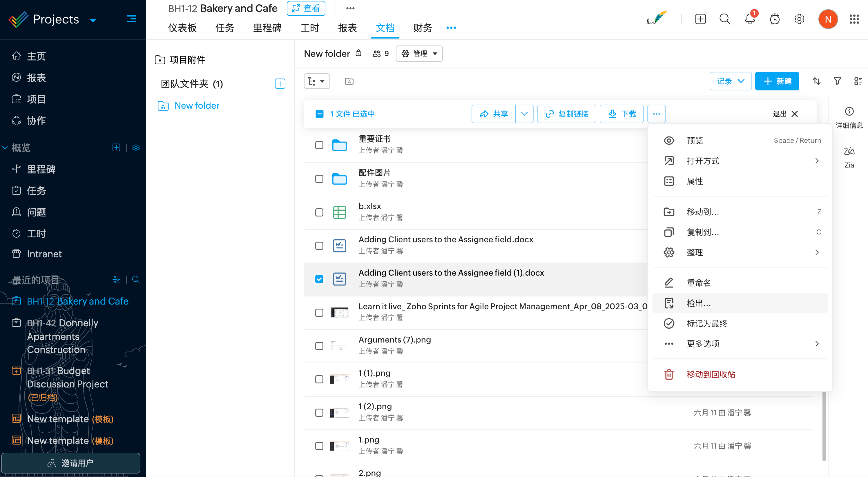
Task: Uncheck Adding Client users (1).docx checkbox
Action: pos(319,279)
